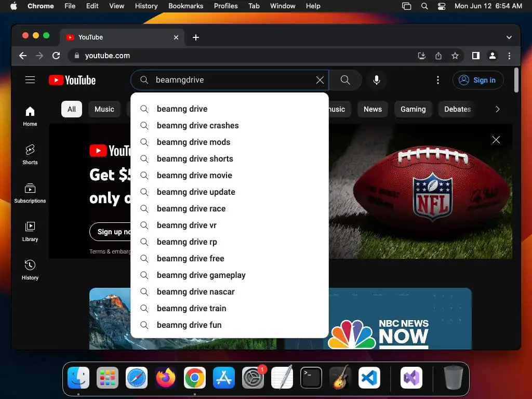Image resolution: width=532 pixels, height=399 pixels.
Task: Click the Sign in button
Action: [478, 80]
